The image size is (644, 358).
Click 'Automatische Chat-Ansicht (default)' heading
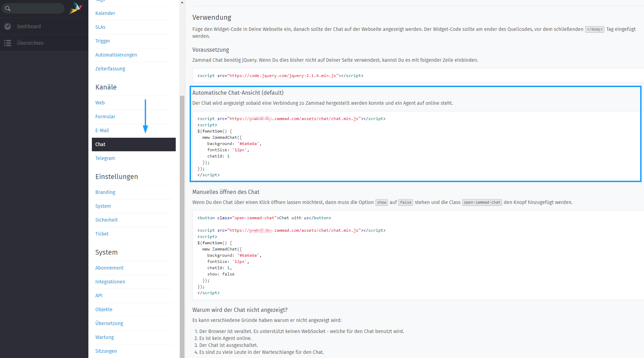point(238,93)
